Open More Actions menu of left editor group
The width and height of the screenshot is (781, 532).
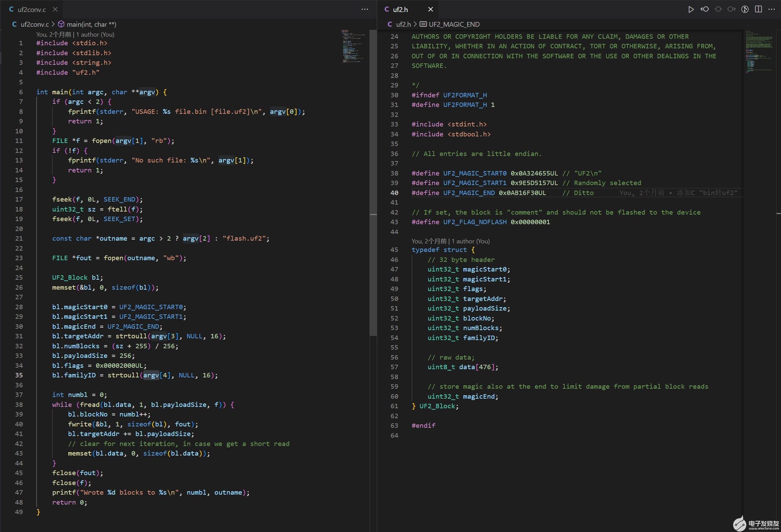365,9
